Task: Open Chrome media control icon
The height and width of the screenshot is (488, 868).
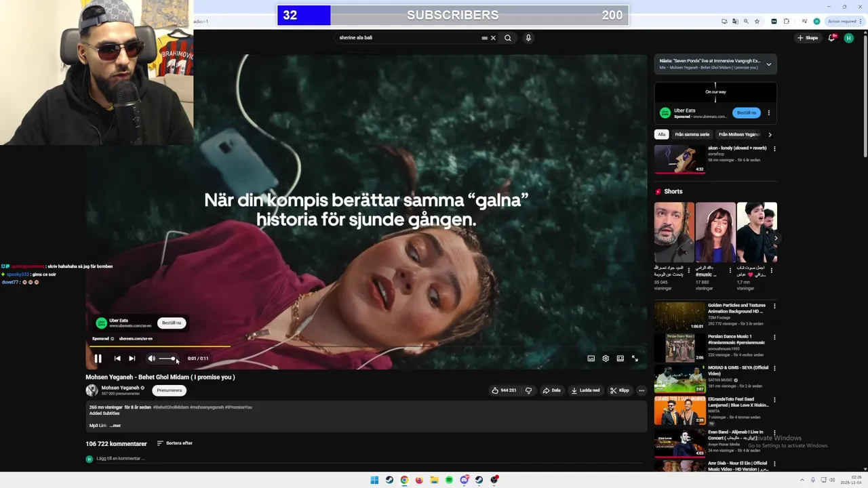Action: coord(804,21)
